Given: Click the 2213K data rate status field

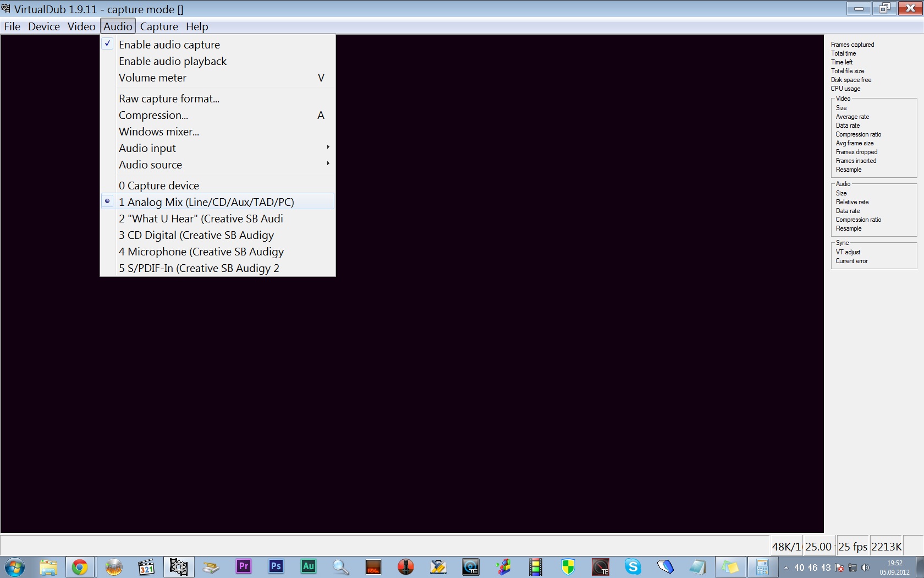Looking at the screenshot, I should pyautogui.click(x=886, y=547).
